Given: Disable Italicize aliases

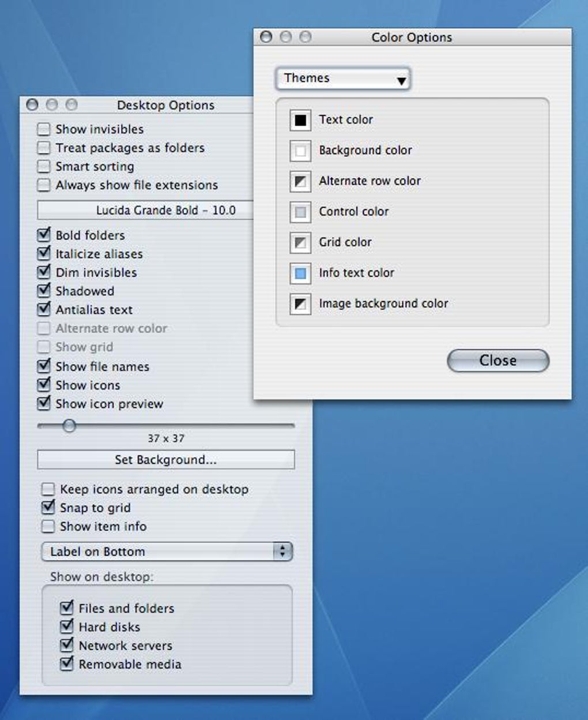Looking at the screenshot, I should click(x=44, y=253).
